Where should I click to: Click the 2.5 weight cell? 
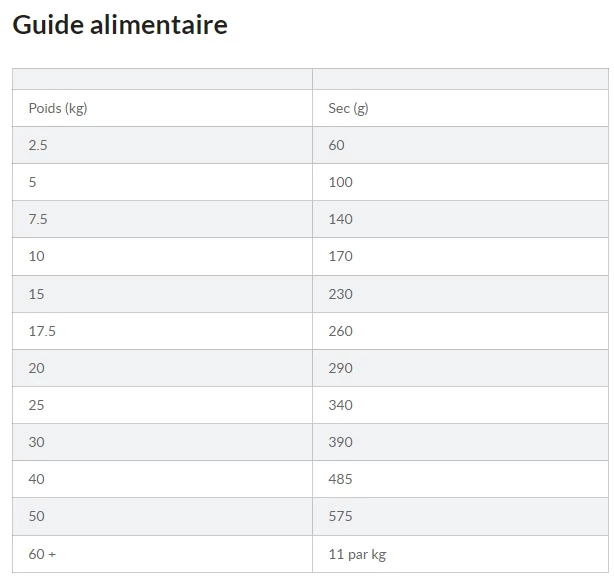coord(38,145)
